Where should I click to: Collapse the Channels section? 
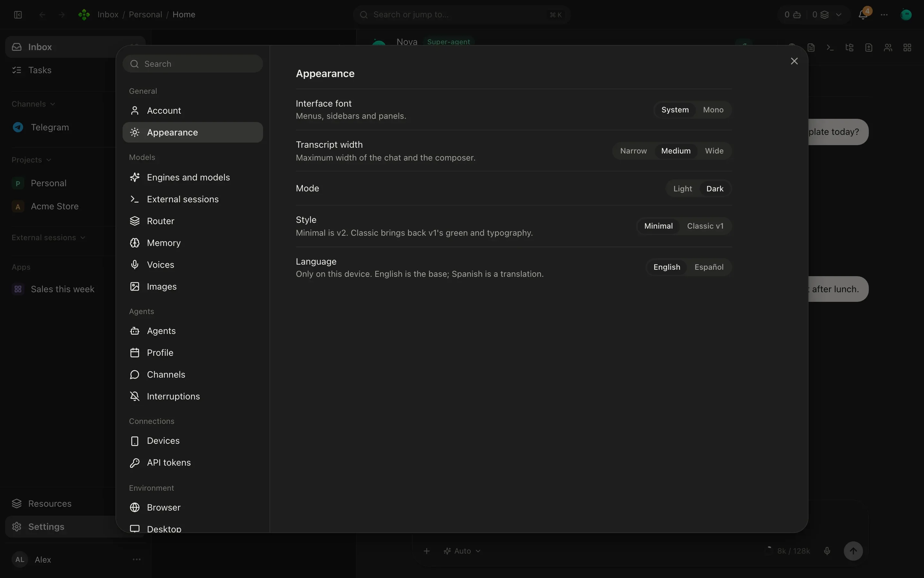click(x=33, y=104)
